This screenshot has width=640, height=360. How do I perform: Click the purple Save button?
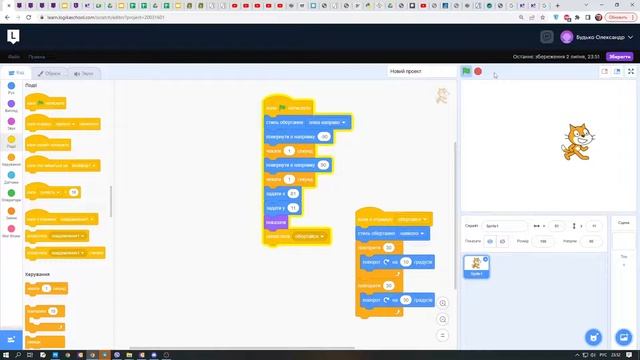(x=620, y=57)
